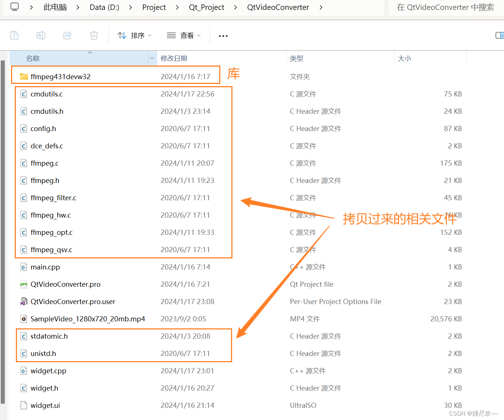Expand chevron after 此电脑 breadcrumb
Image resolution: width=504 pixels, height=420 pixels.
pos(78,7)
